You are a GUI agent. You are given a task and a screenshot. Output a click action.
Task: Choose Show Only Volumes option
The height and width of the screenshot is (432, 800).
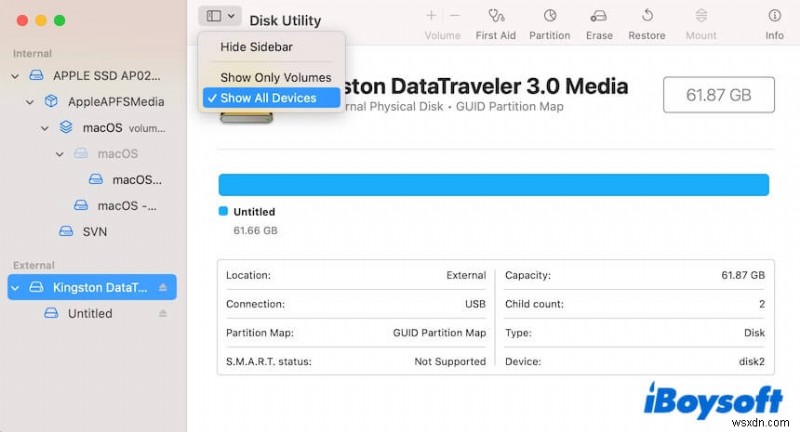click(276, 78)
